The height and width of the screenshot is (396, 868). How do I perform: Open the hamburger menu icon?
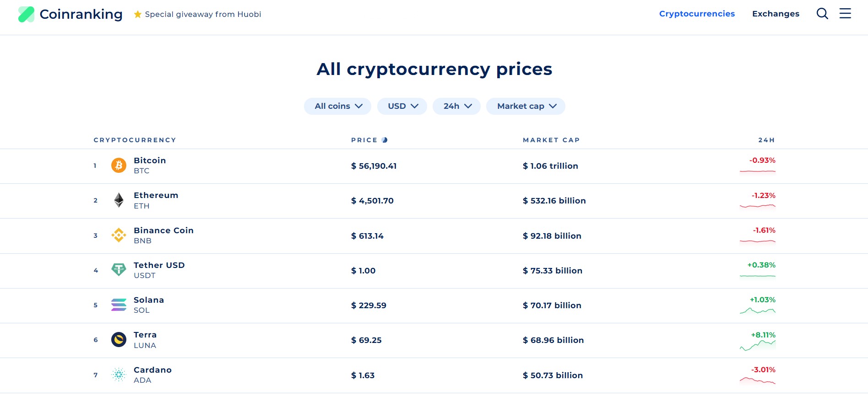[x=845, y=13]
